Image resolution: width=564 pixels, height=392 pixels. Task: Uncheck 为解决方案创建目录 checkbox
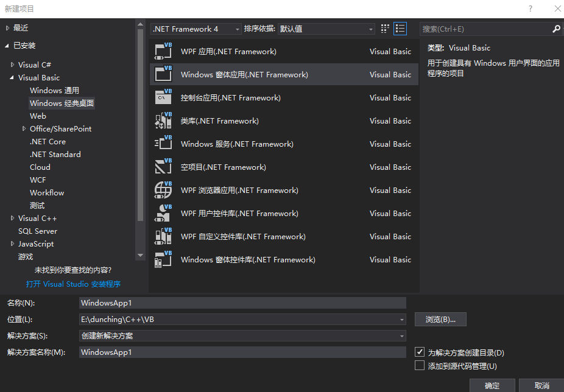(419, 352)
